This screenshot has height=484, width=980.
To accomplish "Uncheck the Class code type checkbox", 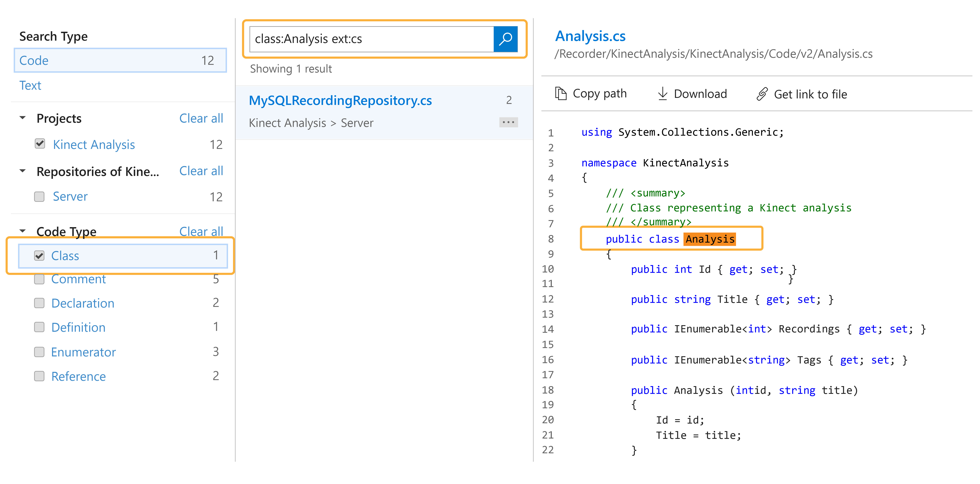I will [39, 256].
